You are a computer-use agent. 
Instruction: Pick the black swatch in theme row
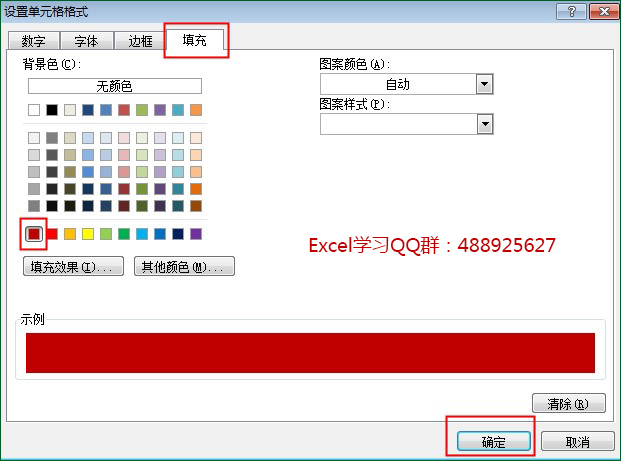tap(52, 110)
